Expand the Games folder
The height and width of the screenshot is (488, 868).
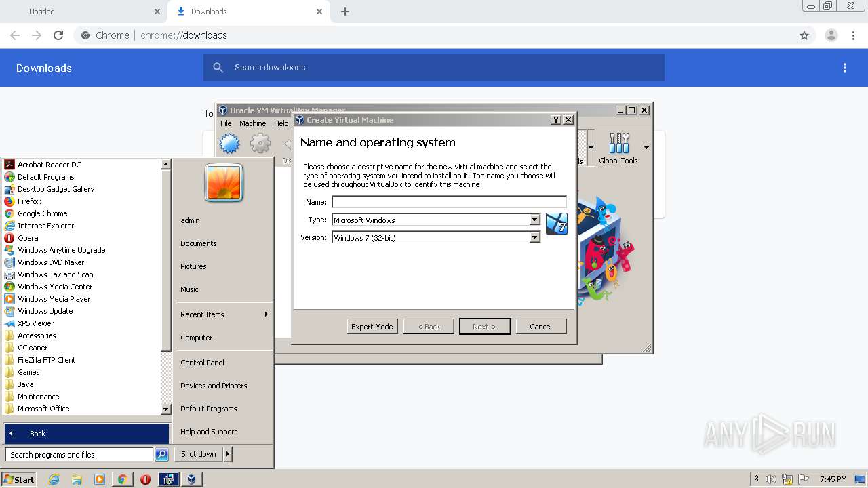coord(28,372)
